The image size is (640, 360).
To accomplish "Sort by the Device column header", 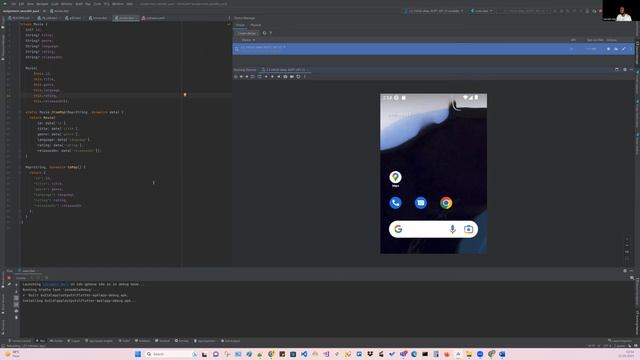I will click(248, 40).
